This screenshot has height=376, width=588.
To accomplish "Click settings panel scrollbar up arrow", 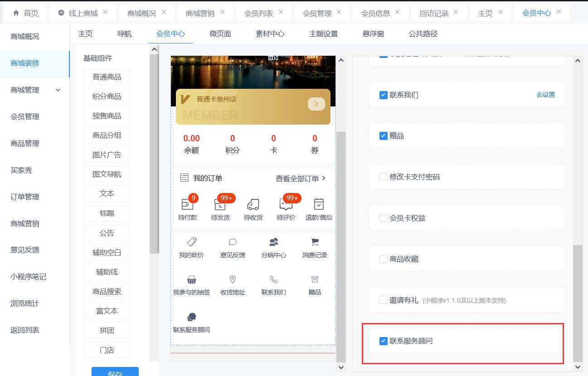I will [x=578, y=60].
